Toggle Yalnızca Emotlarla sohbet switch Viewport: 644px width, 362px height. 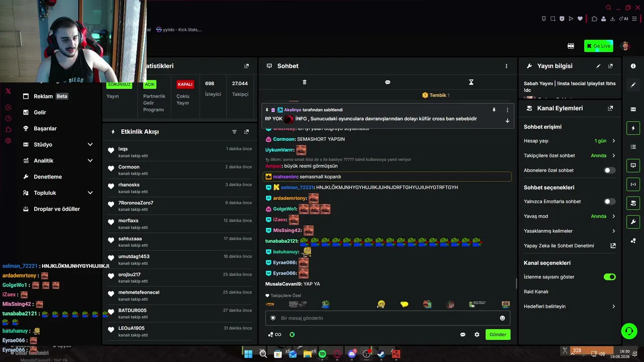(609, 202)
